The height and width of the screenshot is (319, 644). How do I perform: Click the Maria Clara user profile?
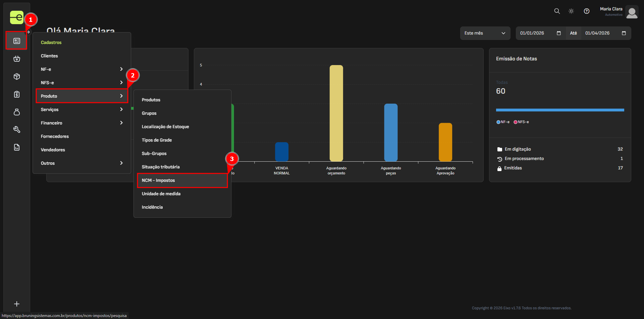point(619,12)
